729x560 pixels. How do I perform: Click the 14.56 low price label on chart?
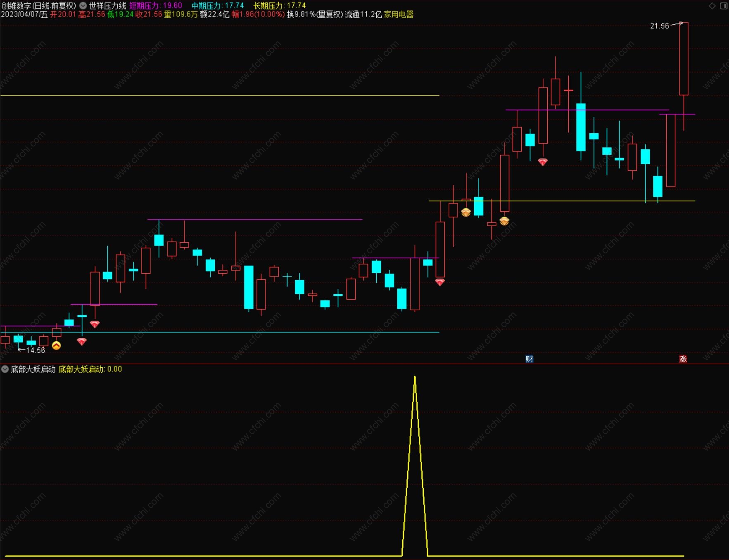[x=36, y=350]
